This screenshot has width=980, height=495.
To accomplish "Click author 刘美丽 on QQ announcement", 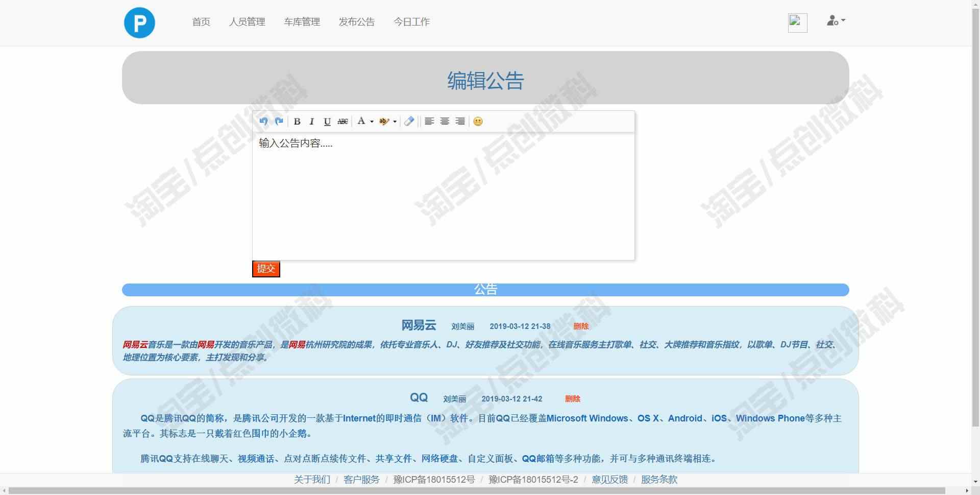I will (x=454, y=399).
